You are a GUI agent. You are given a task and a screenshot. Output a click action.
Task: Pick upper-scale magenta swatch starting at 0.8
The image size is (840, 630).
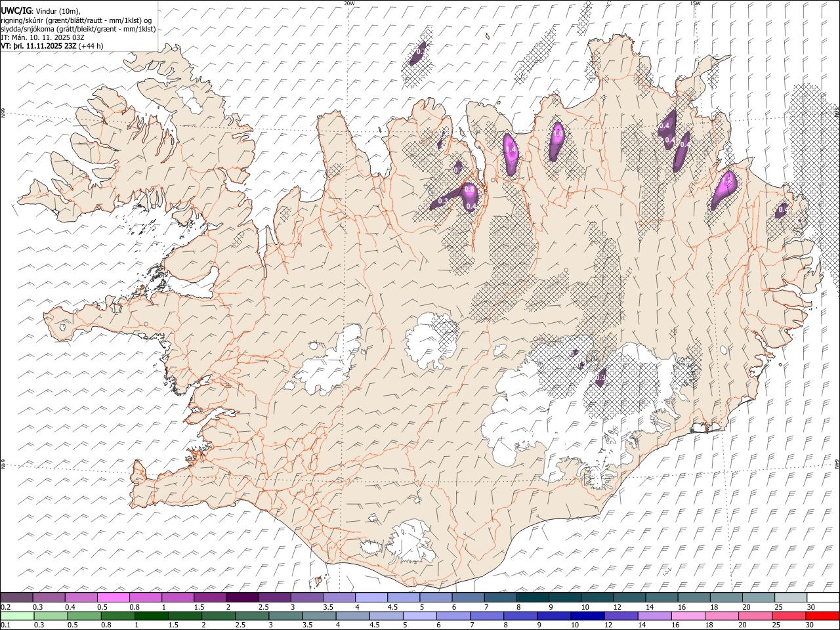coord(146,597)
